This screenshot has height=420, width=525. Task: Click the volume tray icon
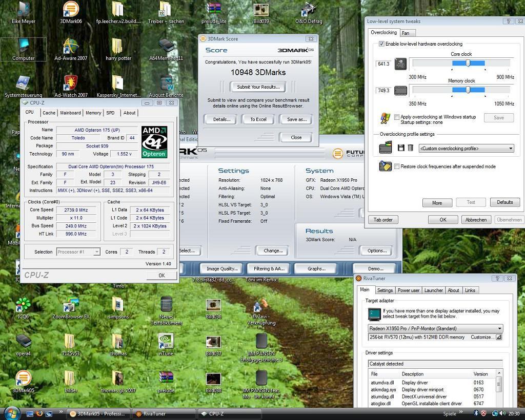(502, 413)
